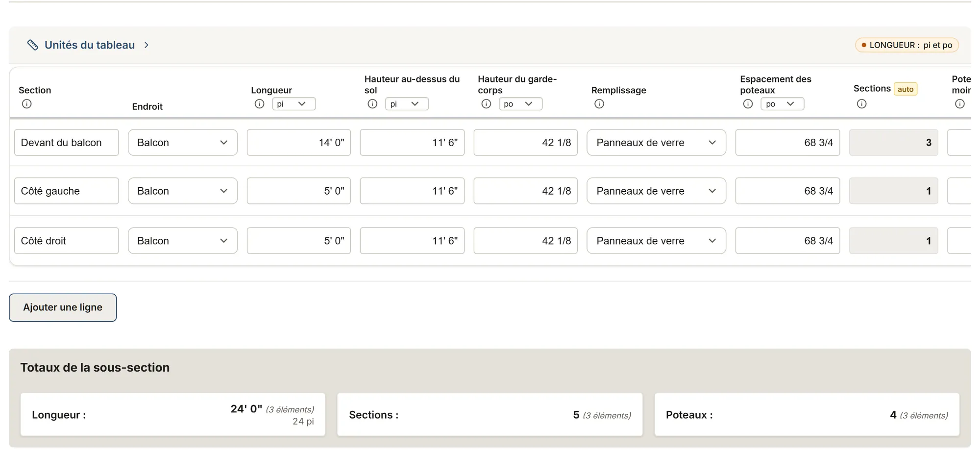Viewport: 980px width, 456px height.
Task: Click info icon for Espacement des poteaux
Action: [748, 104]
